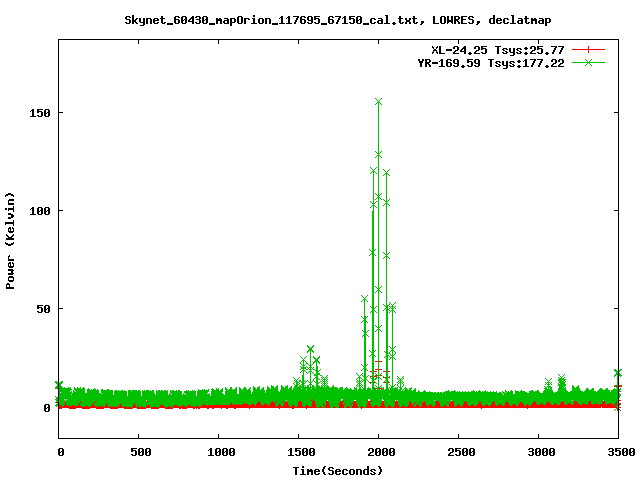Click the 500 tick label on x-axis
Image resolution: width=640 pixels, height=480 pixels.
coord(141,452)
